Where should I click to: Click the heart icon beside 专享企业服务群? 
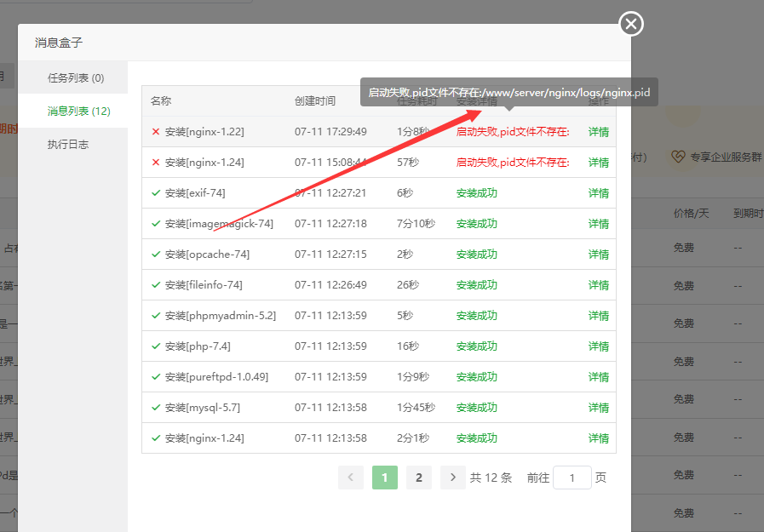[x=678, y=157]
